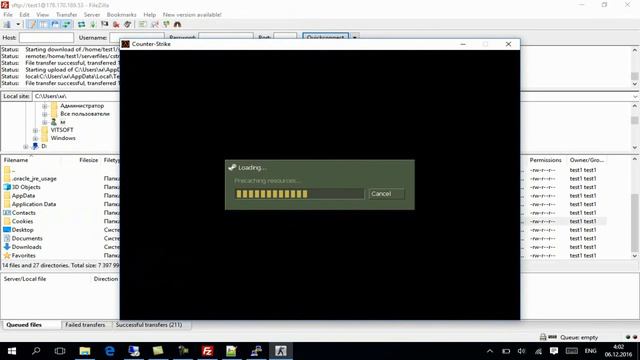This screenshot has height=360, width=640.
Task: Switch to Failed transfers tab
Action: (85, 325)
